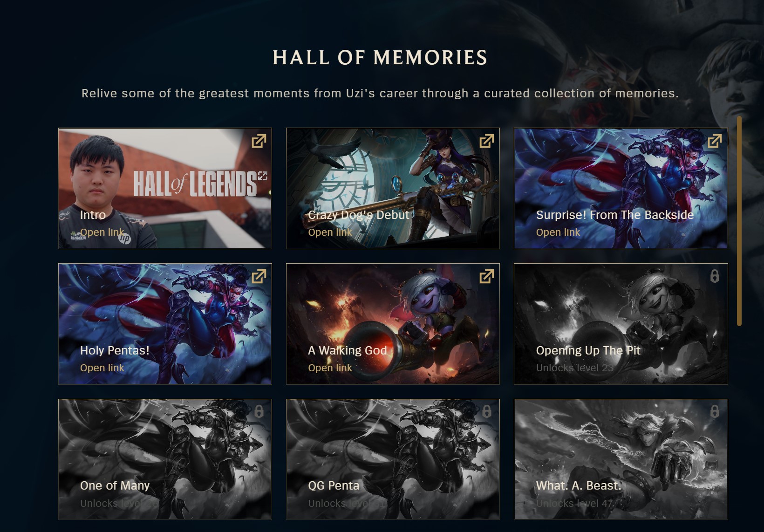Click external link icon on Crazy Dog's Debut

tap(486, 141)
